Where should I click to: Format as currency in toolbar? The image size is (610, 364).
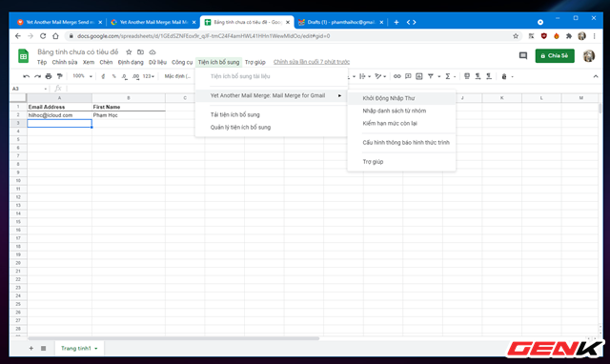point(103,76)
